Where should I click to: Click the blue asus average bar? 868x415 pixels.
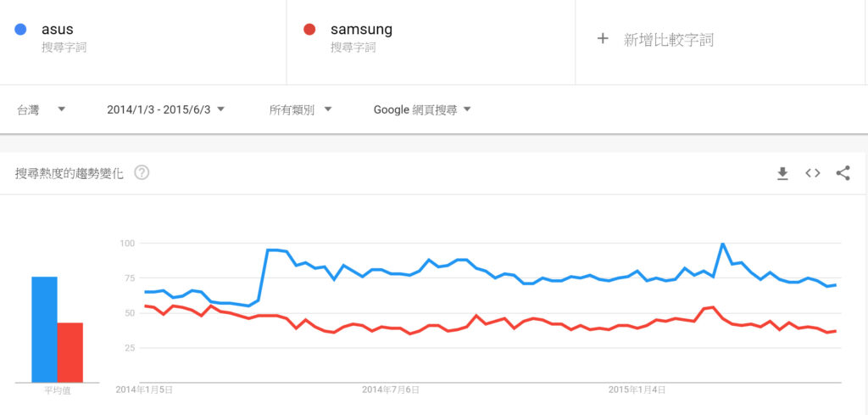coord(44,329)
